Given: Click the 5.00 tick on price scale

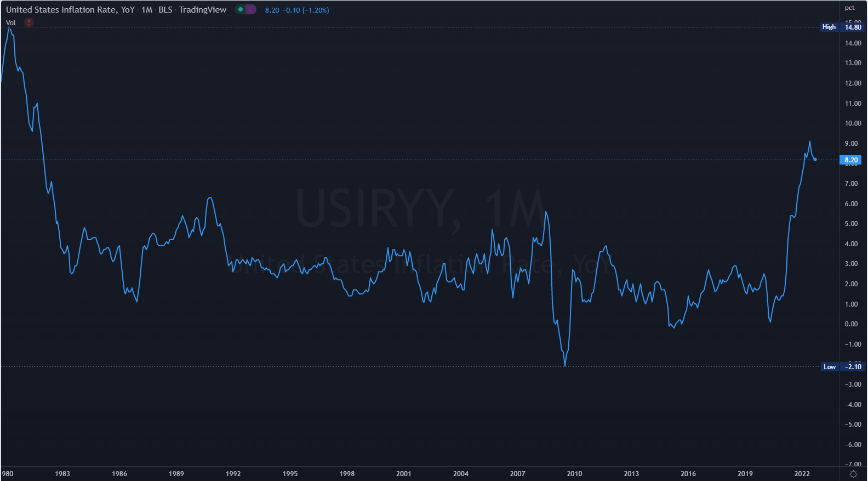Looking at the screenshot, I should (852, 224).
